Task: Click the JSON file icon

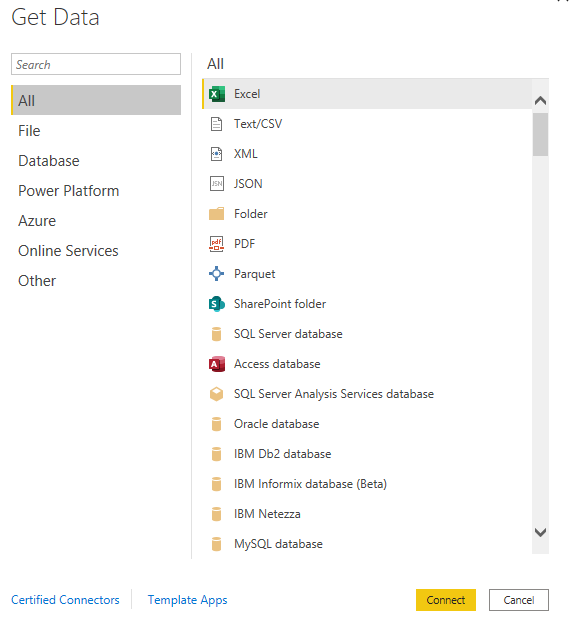Action: 217,184
